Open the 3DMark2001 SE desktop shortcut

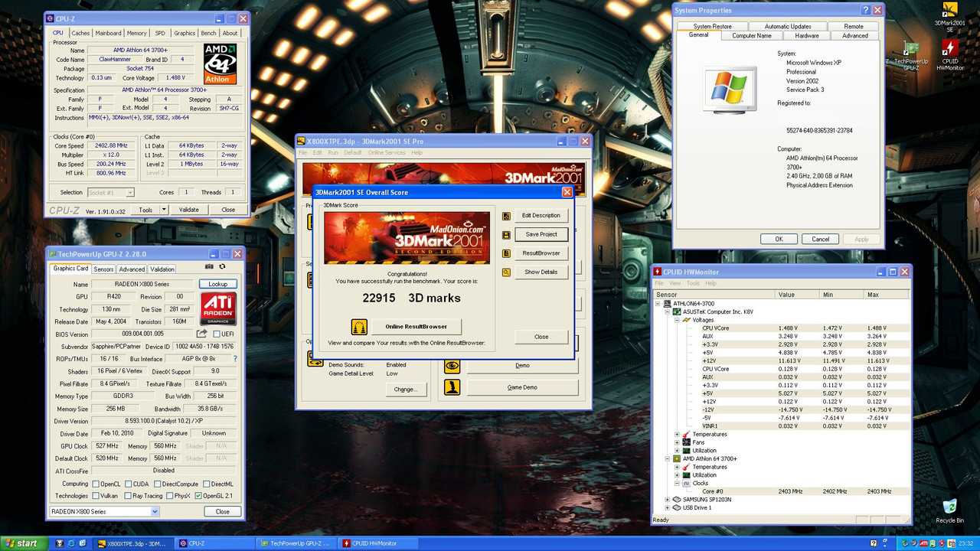[x=949, y=16]
